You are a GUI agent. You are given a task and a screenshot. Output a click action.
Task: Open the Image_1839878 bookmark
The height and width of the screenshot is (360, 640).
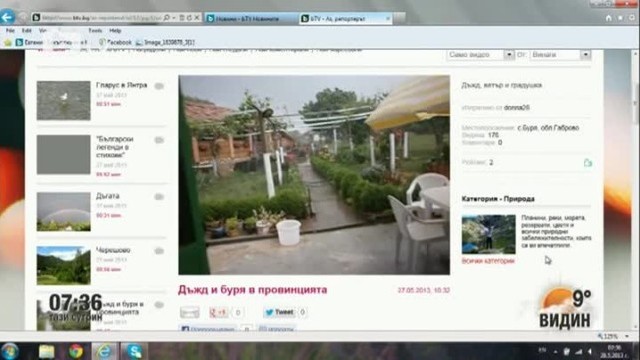point(166,42)
